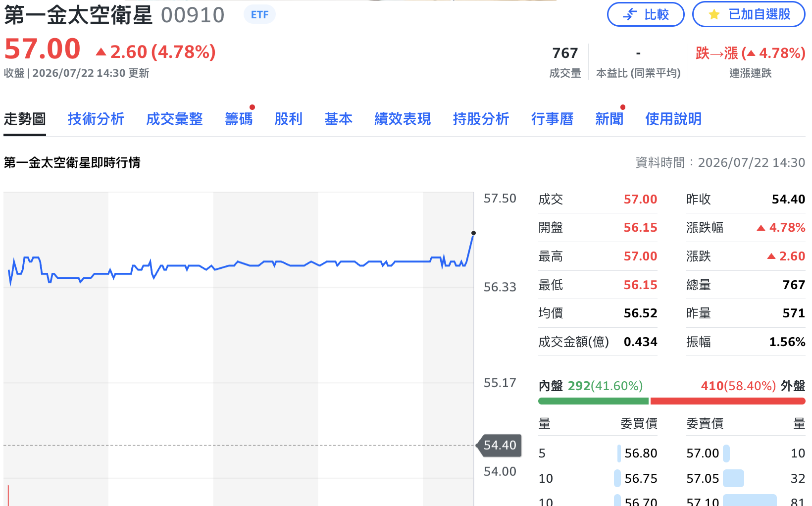
Task: Click bid price 56.75
Action: click(641, 479)
